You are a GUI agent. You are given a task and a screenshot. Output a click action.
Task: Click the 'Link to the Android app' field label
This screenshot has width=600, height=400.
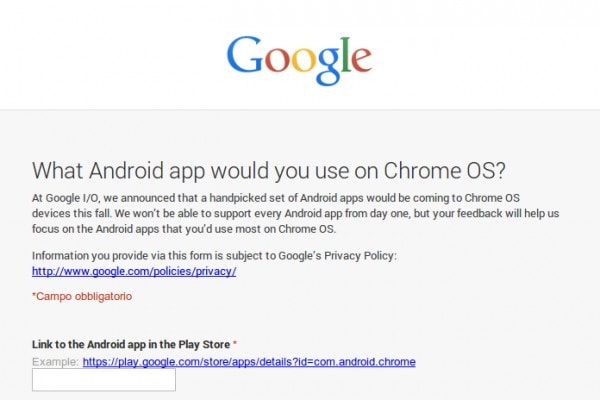pyautogui.click(x=131, y=344)
